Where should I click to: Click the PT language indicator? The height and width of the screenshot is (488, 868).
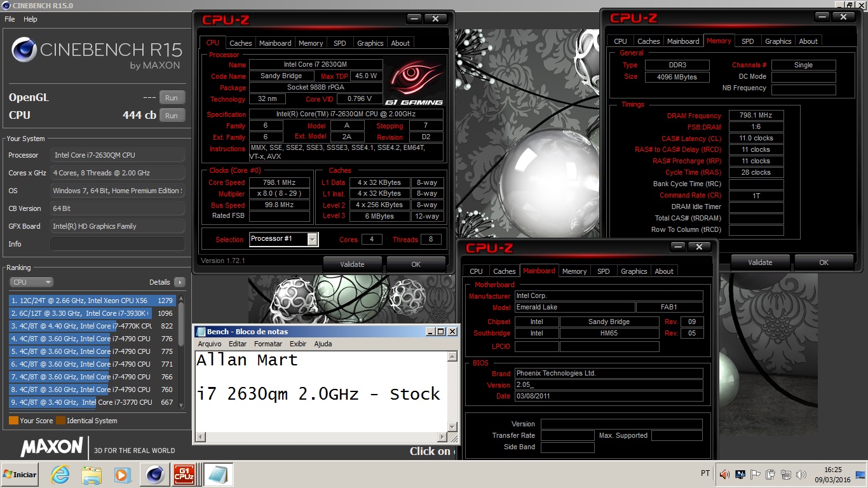tap(705, 474)
